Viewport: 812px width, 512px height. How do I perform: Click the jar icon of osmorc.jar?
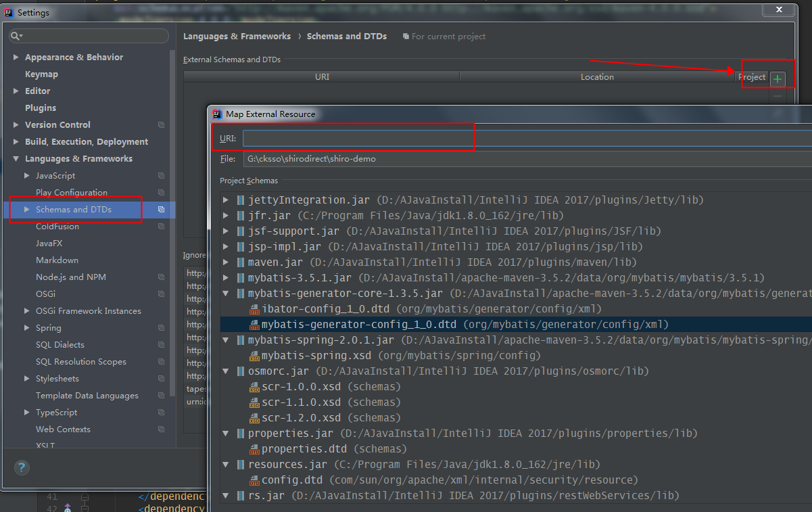[x=241, y=371]
